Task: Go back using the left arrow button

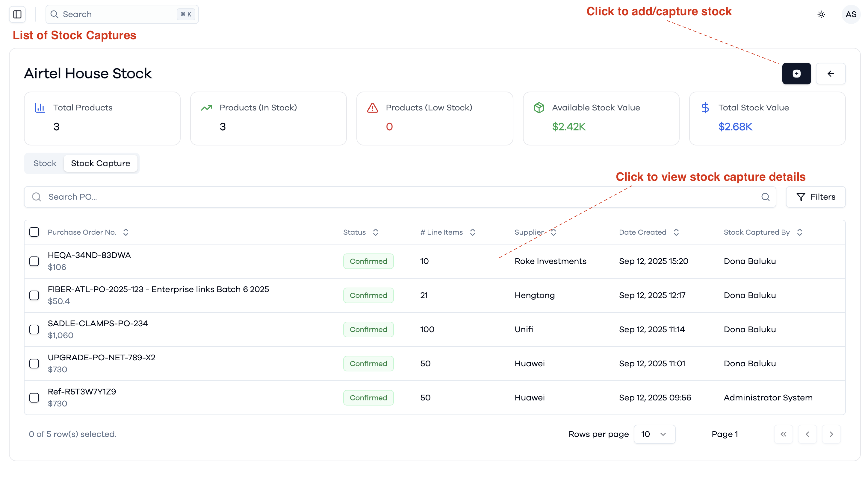Action: pyautogui.click(x=831, y=73)
